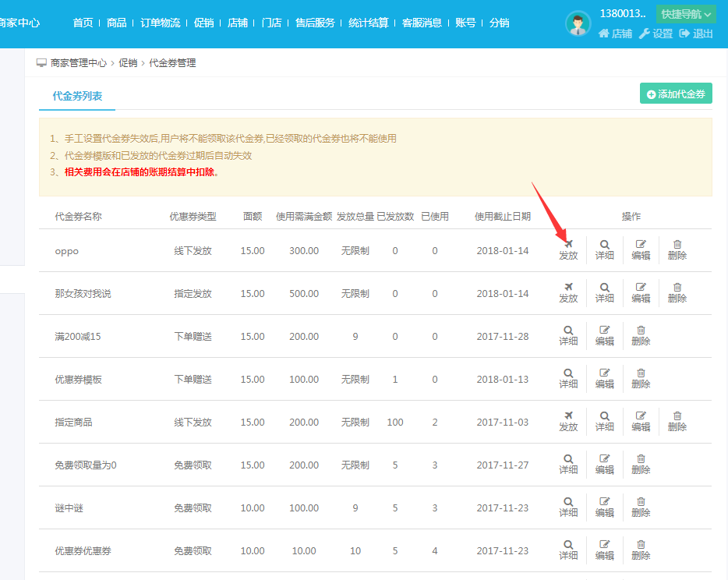Viewport: 728px width, 580px height.
Task: Open the 统计结算 menu item
Action: point(369,23)
